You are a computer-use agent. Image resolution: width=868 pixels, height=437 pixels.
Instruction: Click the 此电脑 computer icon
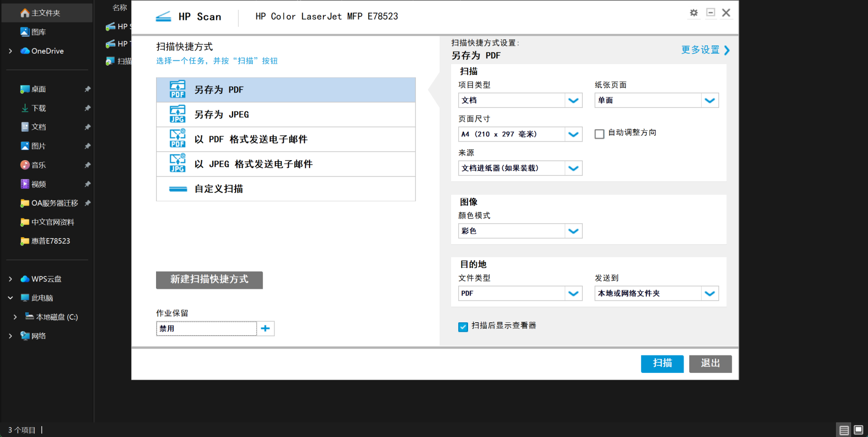pyautogui.click(x=25, y=298)
